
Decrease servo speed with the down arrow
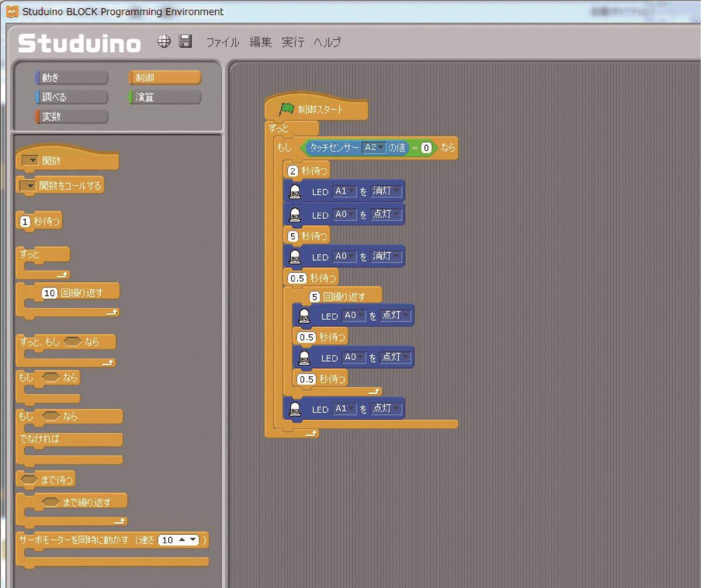coord(193,540)
